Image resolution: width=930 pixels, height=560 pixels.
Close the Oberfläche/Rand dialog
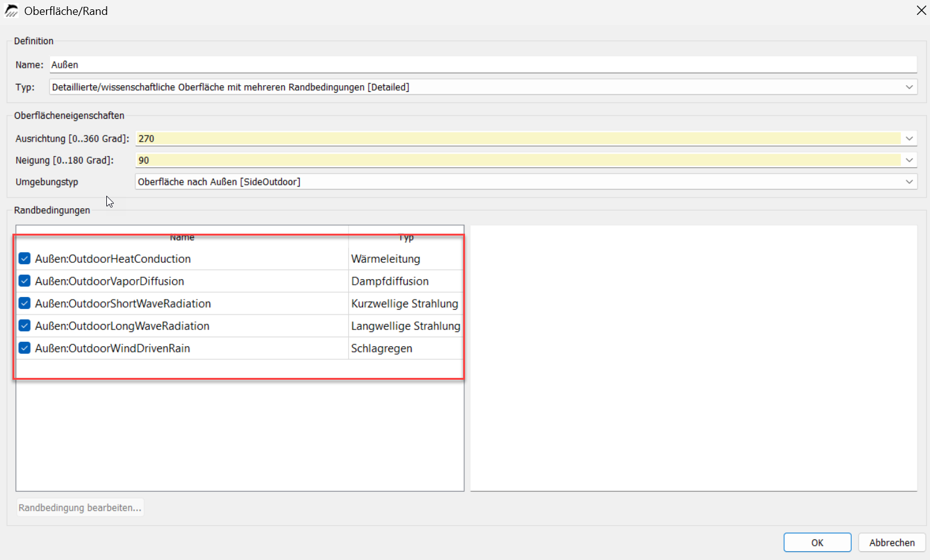921,11
